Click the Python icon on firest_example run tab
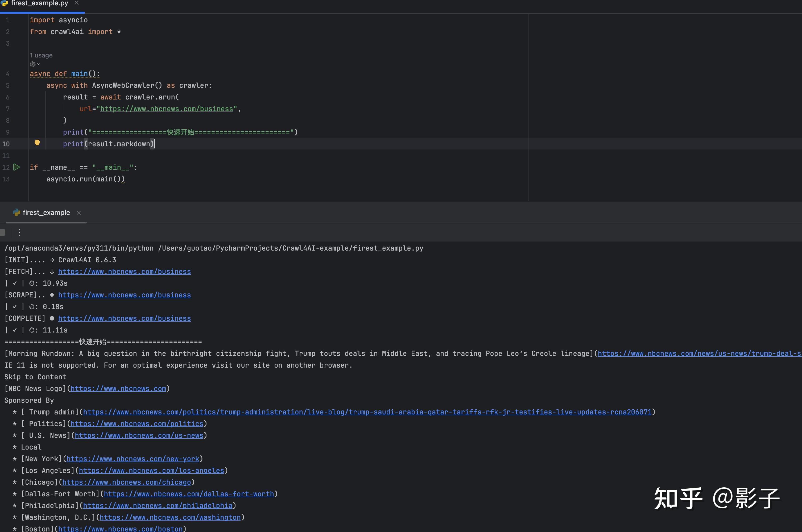802x532 pixels. 16,212
